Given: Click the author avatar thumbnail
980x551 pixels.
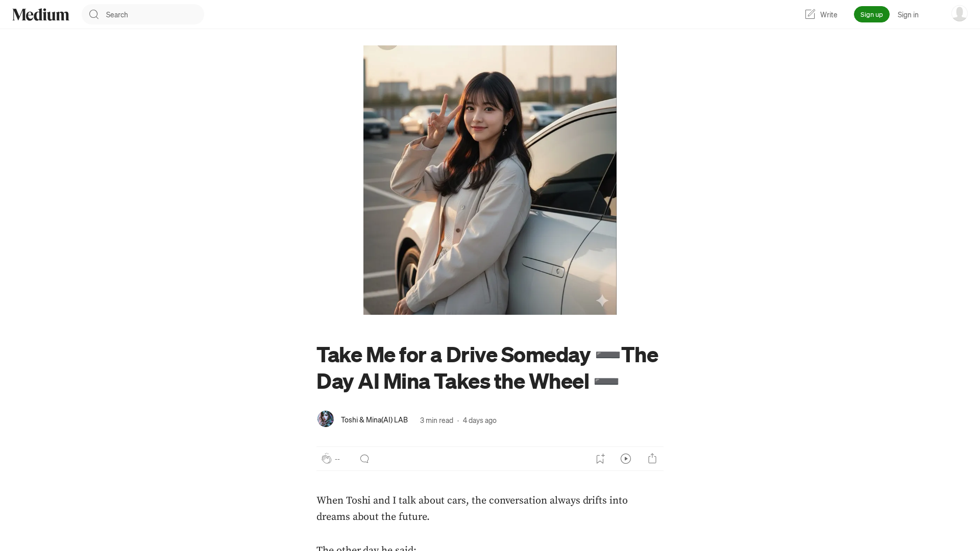Looking at the screenshot, I should [x=326, y=419].
